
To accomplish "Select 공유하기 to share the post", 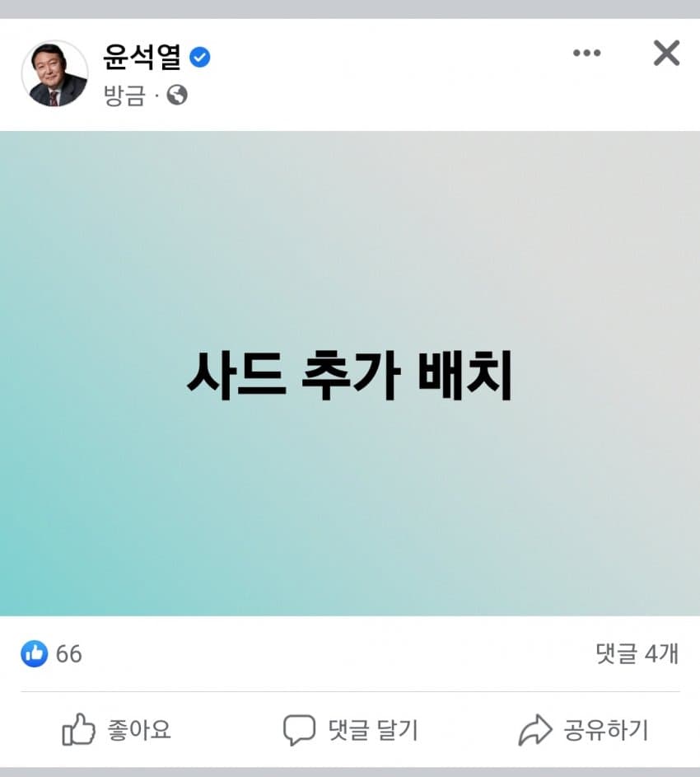I will pyautogui.click(x=583, y=730).
